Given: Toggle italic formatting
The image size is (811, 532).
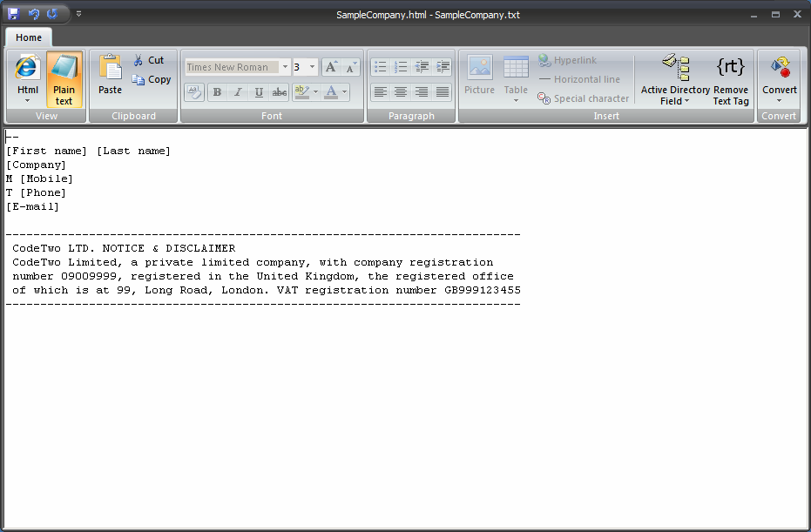Looking at the screenshot, I should tap(238, 92).
